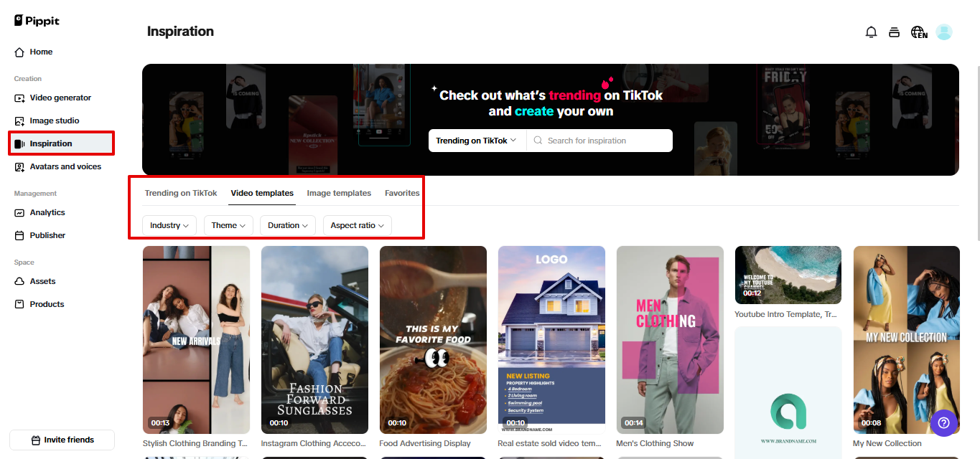Open the Men's Clothing Show thumbnail
Screen dimensions: 980x459
click(x=670, y=339)
